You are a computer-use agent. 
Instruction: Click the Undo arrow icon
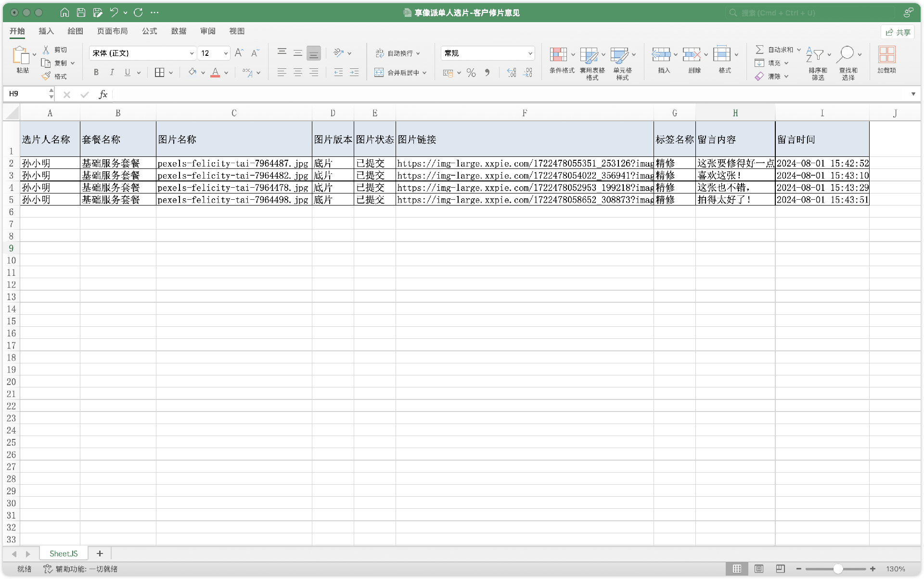click(x=114, y=13)
